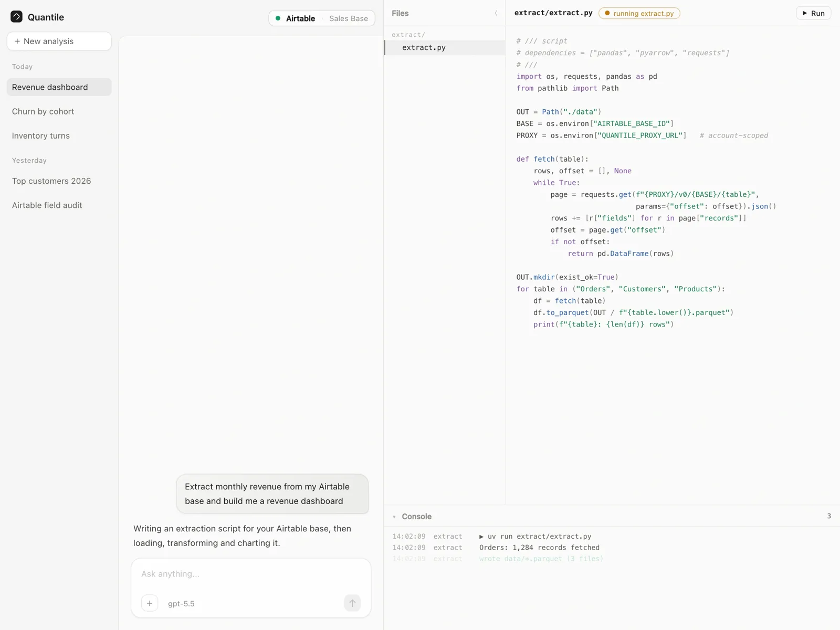Start a New analysis
The width and height of the screenshot is (840, 630).
coord(59,41)
